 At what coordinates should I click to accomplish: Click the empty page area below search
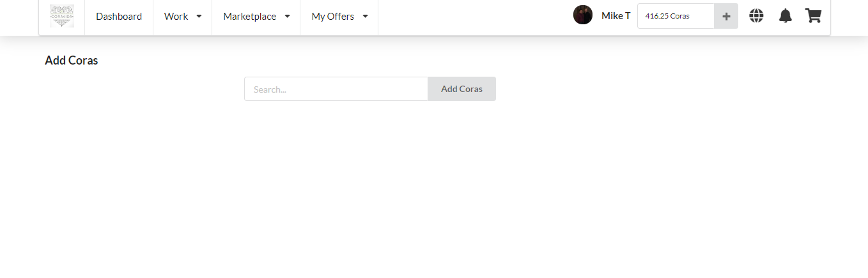[x=433, y=192]
